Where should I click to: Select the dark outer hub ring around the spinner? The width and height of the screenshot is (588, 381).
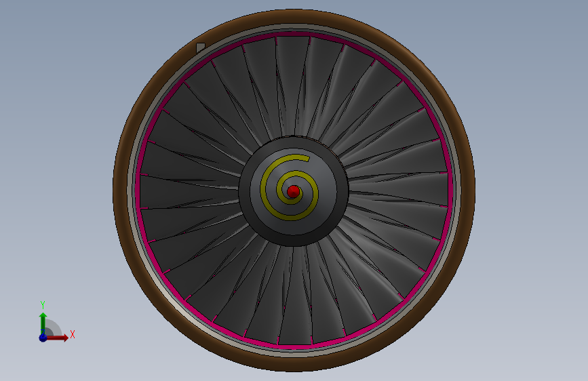[245, 191]
